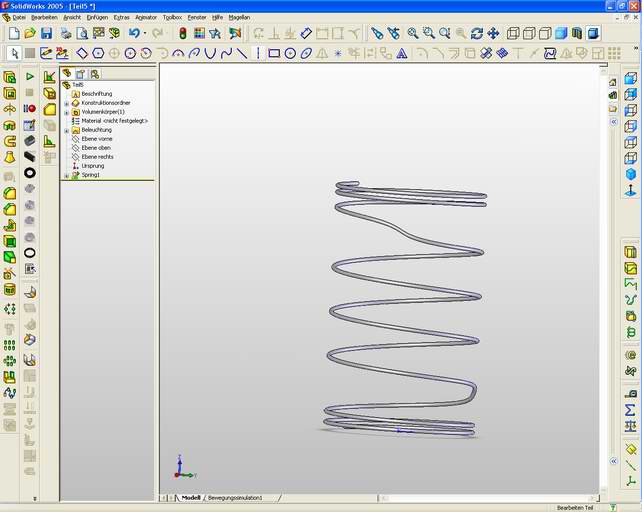
Task: Select the Rotate View tool
Action: (477, 33)
